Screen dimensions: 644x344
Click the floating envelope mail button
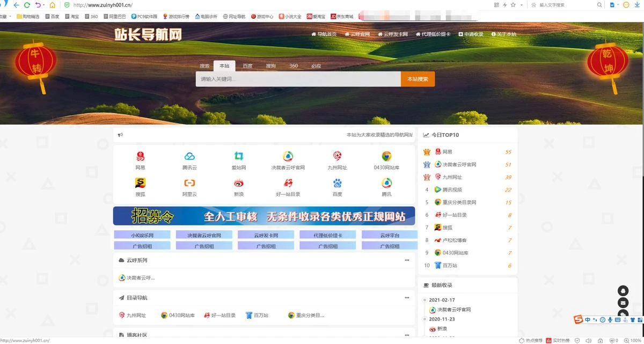tap(623, 303)
